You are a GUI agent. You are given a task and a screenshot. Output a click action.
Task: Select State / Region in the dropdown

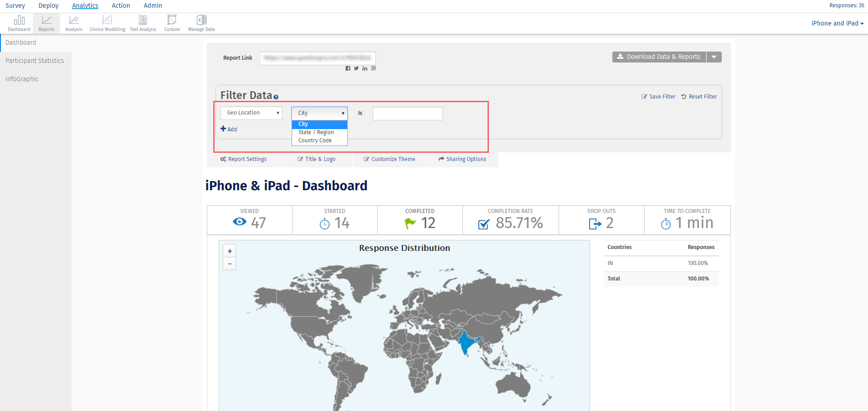point(316,132)
